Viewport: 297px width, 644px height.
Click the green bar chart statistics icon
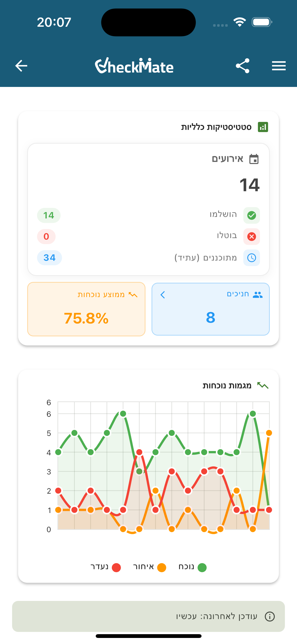click(263, 127)
